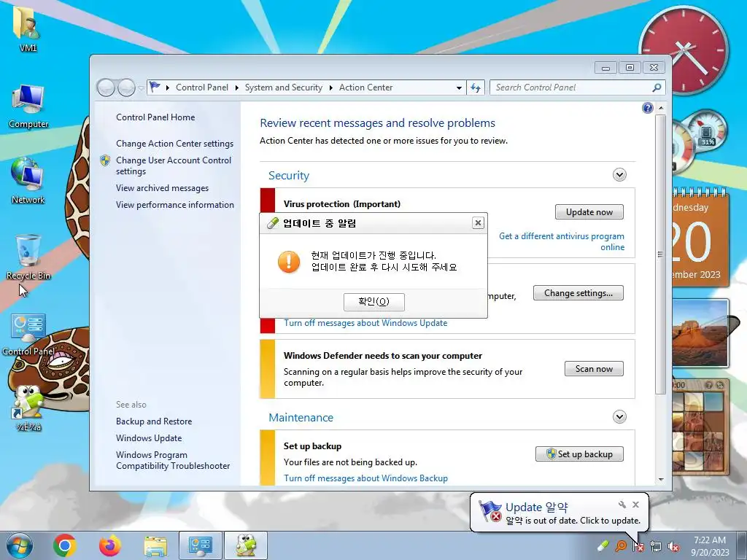Expand the System and Security breadcrumb arrow
Screen dimensions: 747x560
[x=330, y=87]
